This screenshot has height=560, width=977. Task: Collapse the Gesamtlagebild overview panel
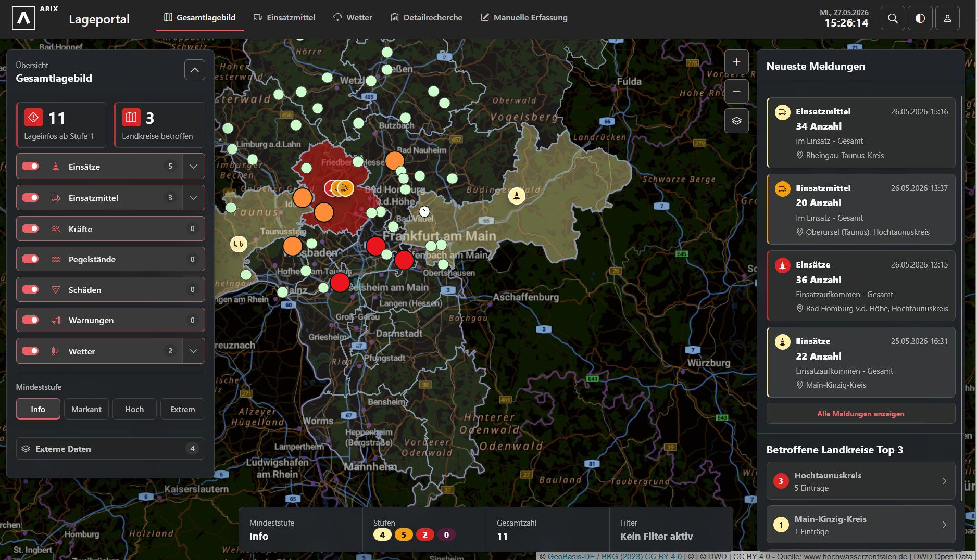pos(194,70)
